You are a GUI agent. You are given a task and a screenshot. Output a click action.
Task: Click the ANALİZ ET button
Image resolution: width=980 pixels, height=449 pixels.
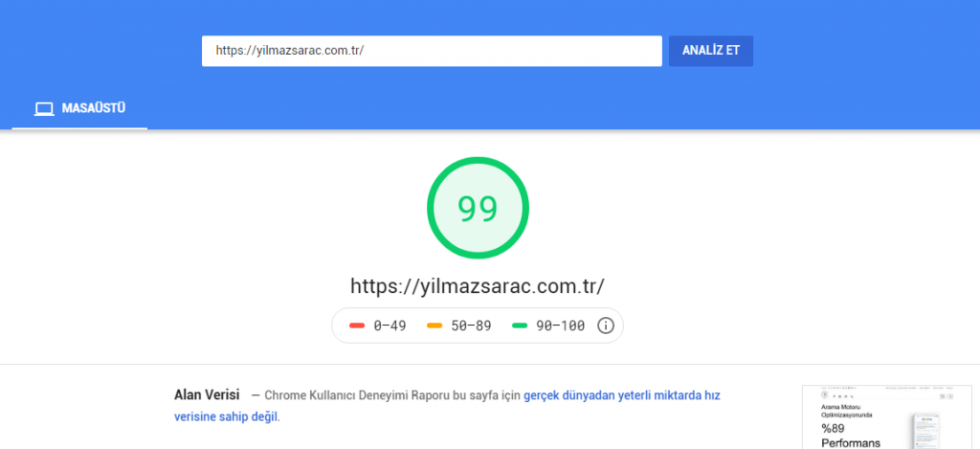tap(711, 51)
